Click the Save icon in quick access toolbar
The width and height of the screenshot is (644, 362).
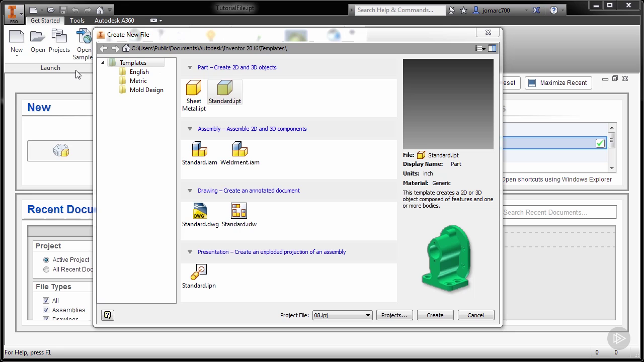tap(63, 10)
